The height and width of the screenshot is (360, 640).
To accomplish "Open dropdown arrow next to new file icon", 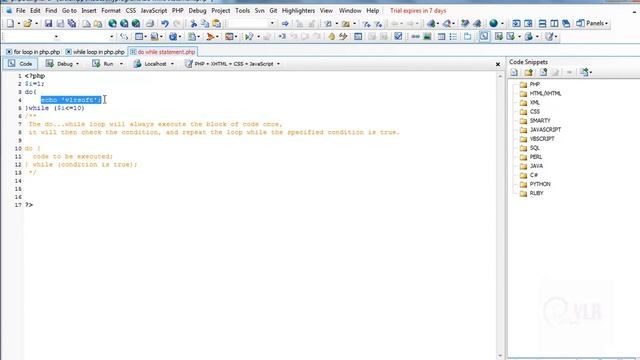I will (x=19, y=24).
